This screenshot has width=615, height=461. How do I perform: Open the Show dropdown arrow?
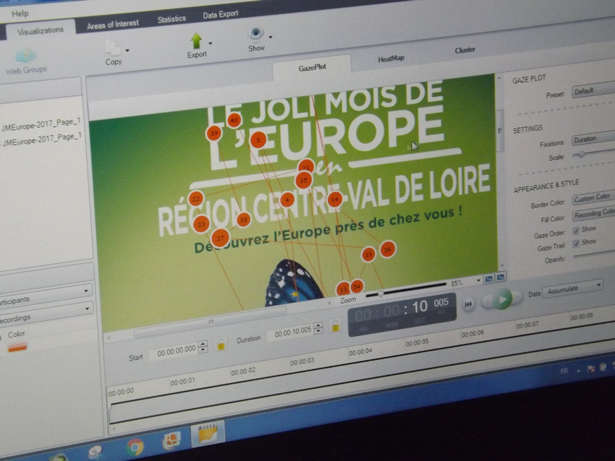click(x=270, y=37)
